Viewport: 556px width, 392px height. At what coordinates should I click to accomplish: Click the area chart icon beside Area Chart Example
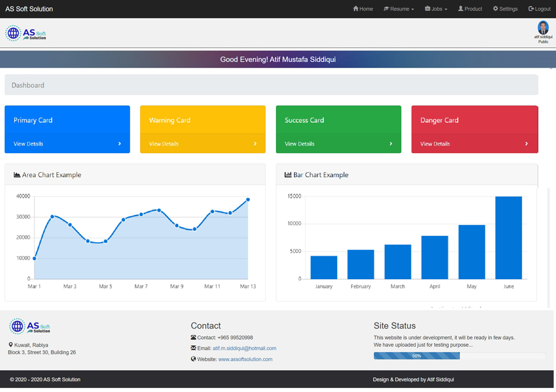pyautogui.click(x=17, y=175)
